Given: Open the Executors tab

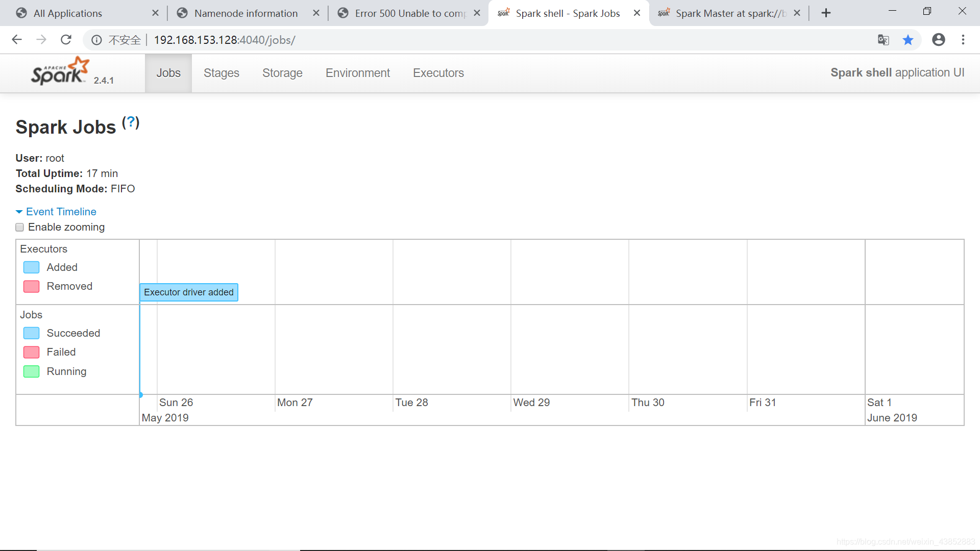Looking at the screenshot, I should (x=438, y=73).
